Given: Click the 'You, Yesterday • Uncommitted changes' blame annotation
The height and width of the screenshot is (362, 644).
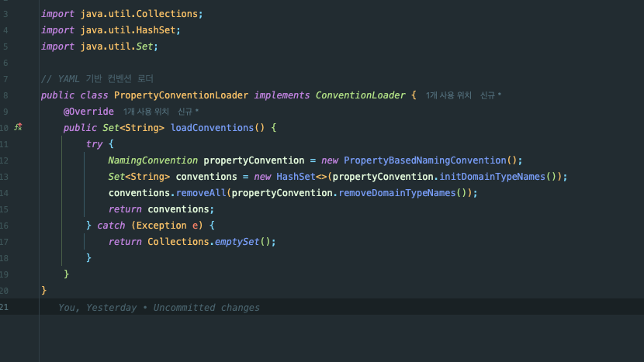Looking at the screenshot, I should click(x=159, y=308).
